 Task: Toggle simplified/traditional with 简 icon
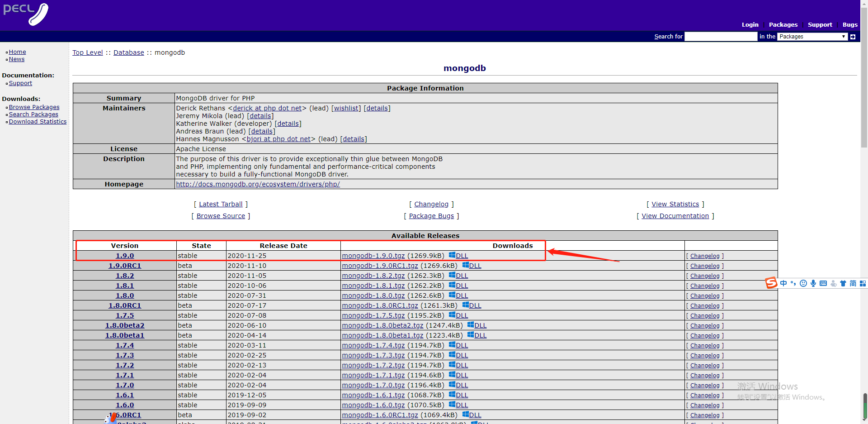coord(853,283)
